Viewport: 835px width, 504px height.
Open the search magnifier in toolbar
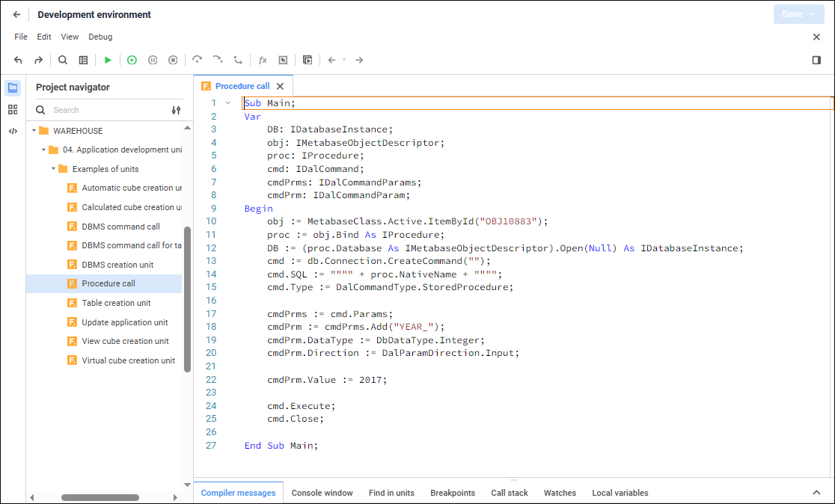(x=63, y=60)
